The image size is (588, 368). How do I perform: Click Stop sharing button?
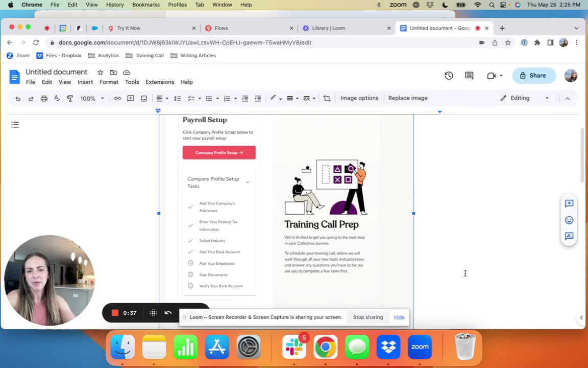368,317
